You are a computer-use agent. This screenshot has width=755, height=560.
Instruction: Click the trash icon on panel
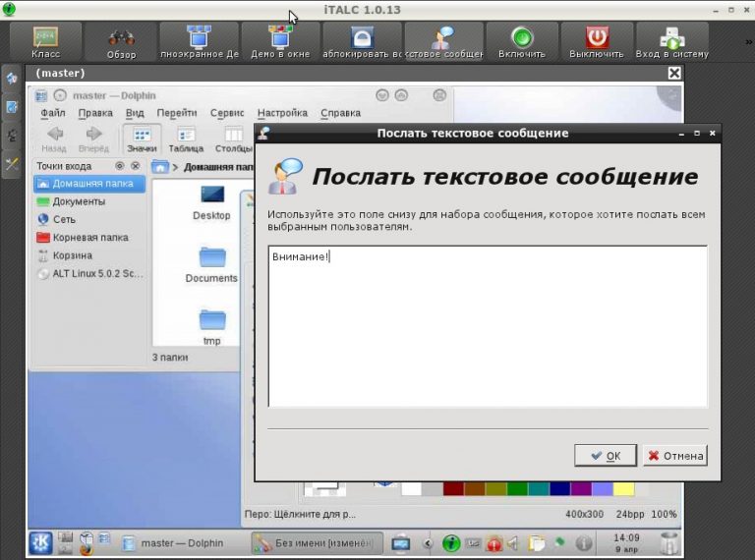pos(670,543)
